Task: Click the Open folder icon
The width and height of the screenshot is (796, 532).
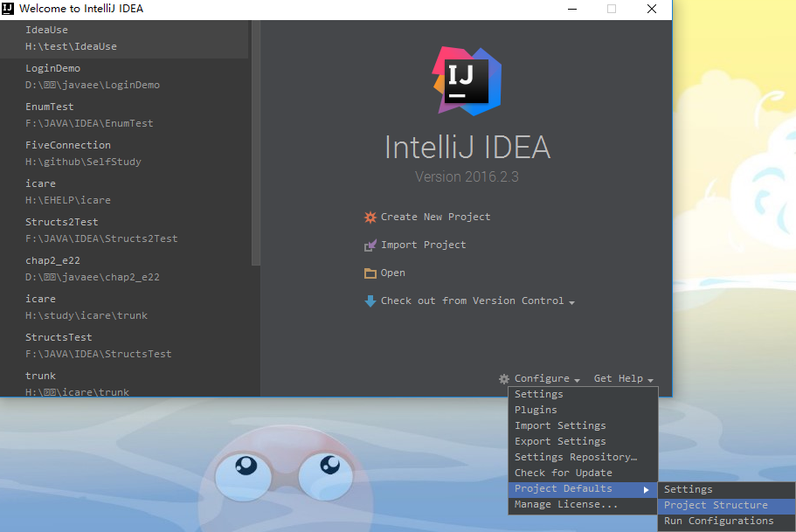Action: pos(370,273)
